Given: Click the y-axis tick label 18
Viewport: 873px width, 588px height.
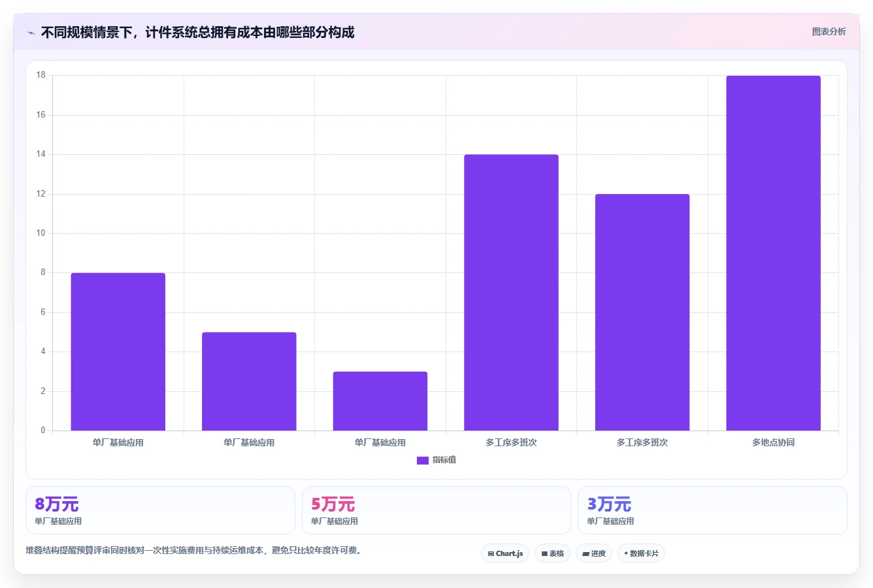Looking at the screenshot, I should pyautogui.click(x=41, y=75).
